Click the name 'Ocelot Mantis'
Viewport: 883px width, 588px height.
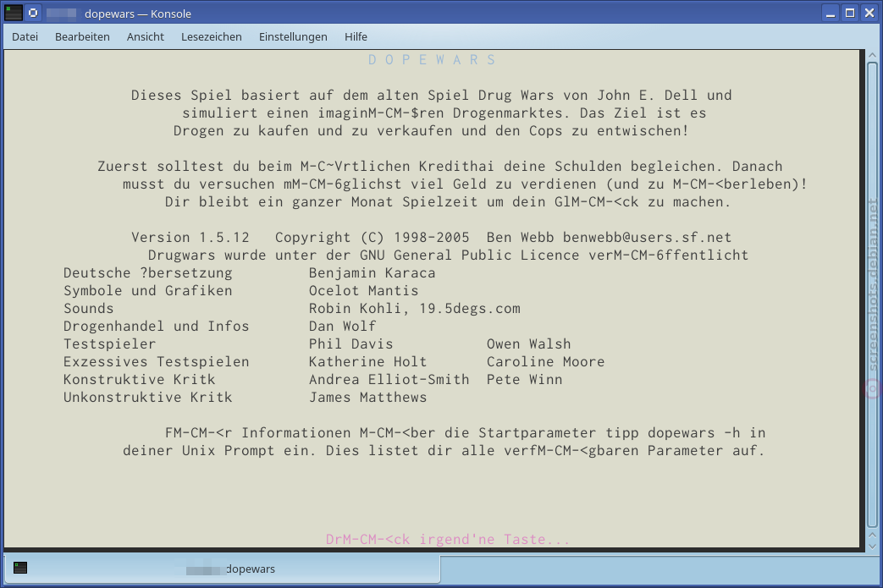[x=364, y=291]
